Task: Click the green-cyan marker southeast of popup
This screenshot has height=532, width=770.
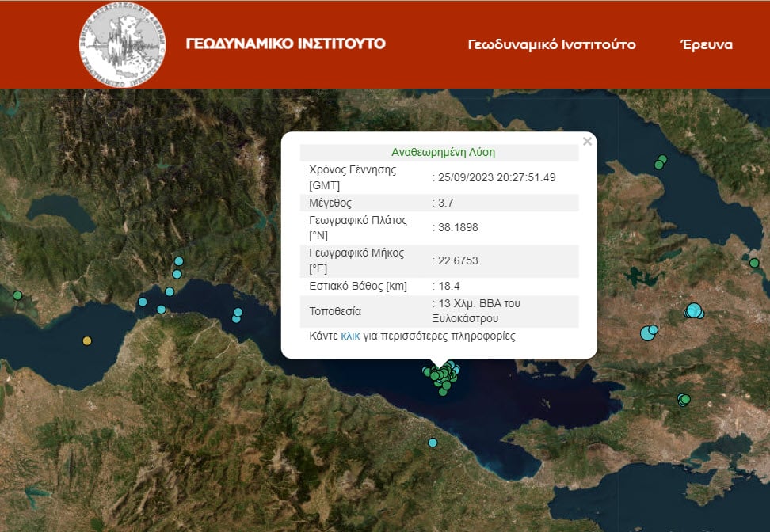Action: coord(684,400)
